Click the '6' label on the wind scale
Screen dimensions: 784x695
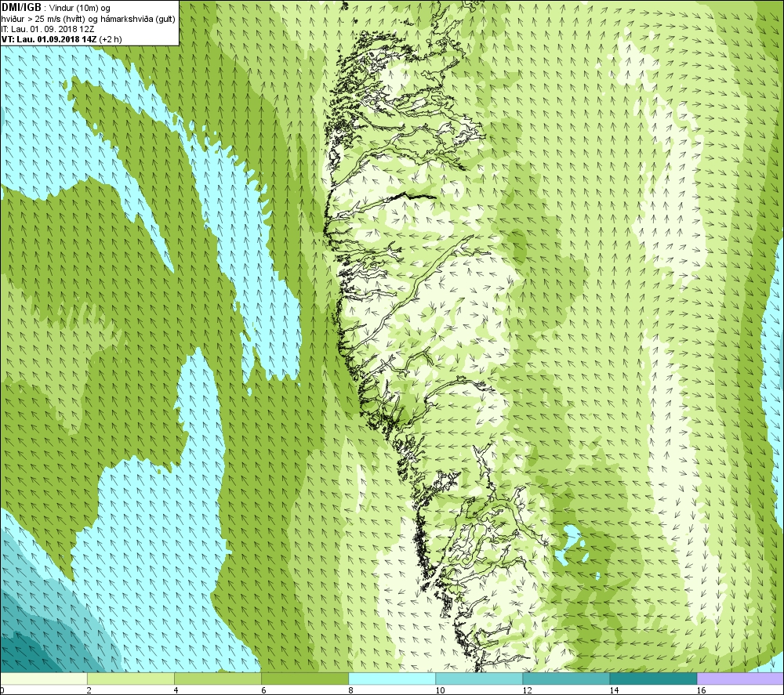263,690
